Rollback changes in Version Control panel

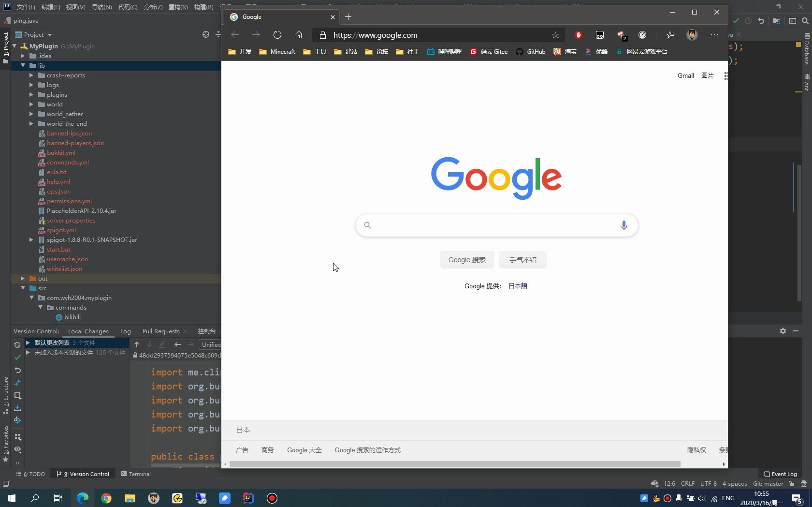pos(17,370)
